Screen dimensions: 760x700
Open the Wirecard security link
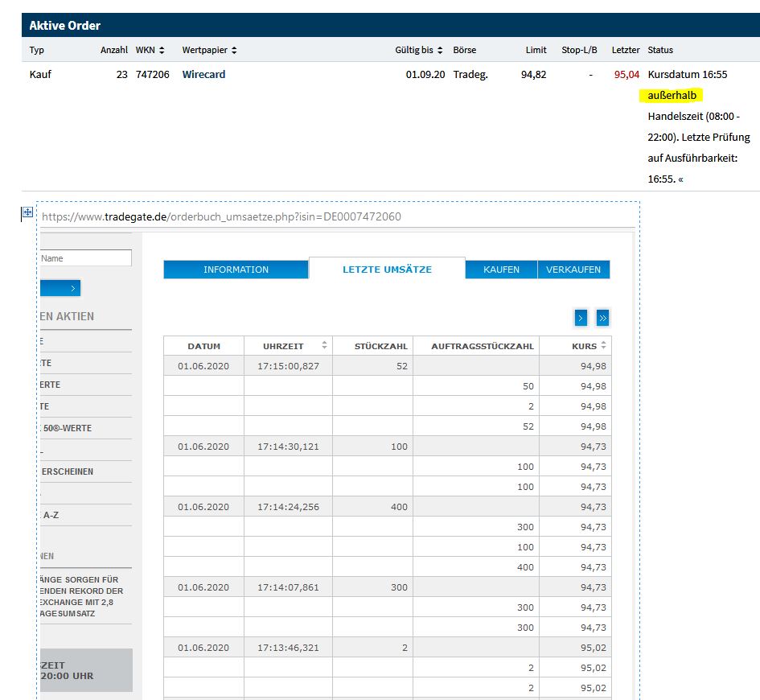[x=203, y=74]
